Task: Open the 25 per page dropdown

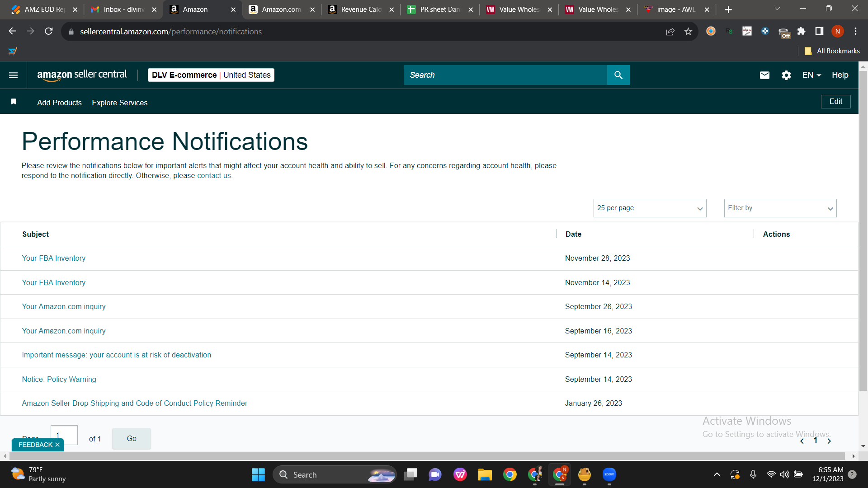Action: (x=650, y=208)
